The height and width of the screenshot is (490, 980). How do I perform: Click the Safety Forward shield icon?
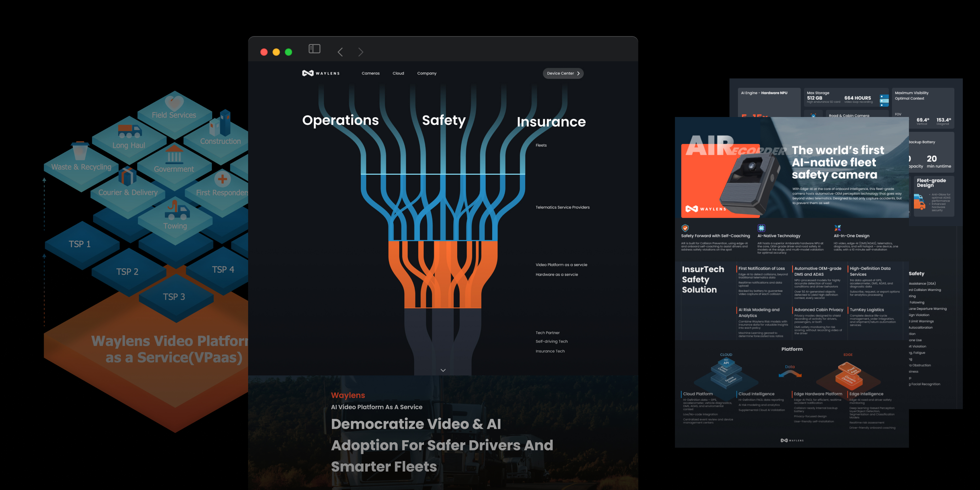click(685, 228)
